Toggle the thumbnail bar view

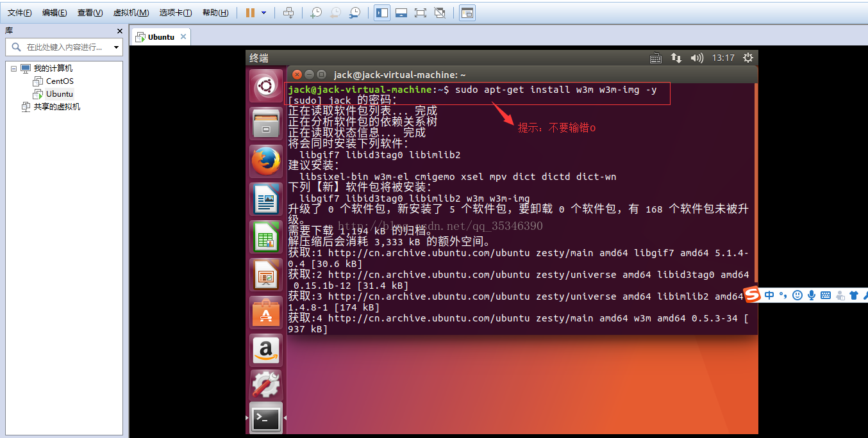401,13
